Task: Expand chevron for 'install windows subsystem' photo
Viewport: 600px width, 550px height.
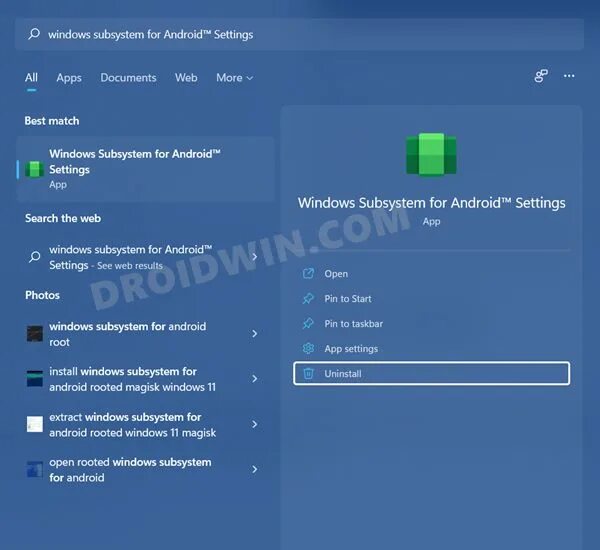Action: tap(254, 379)
